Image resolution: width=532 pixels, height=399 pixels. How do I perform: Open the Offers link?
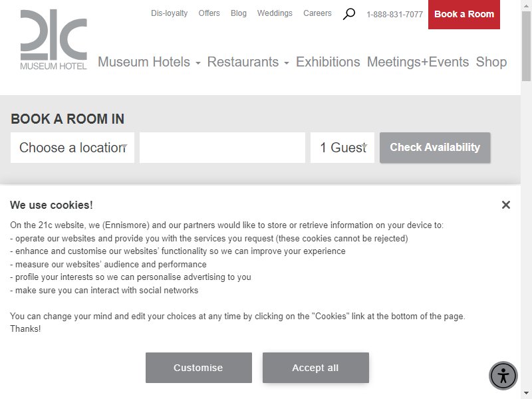pos(209,13)
